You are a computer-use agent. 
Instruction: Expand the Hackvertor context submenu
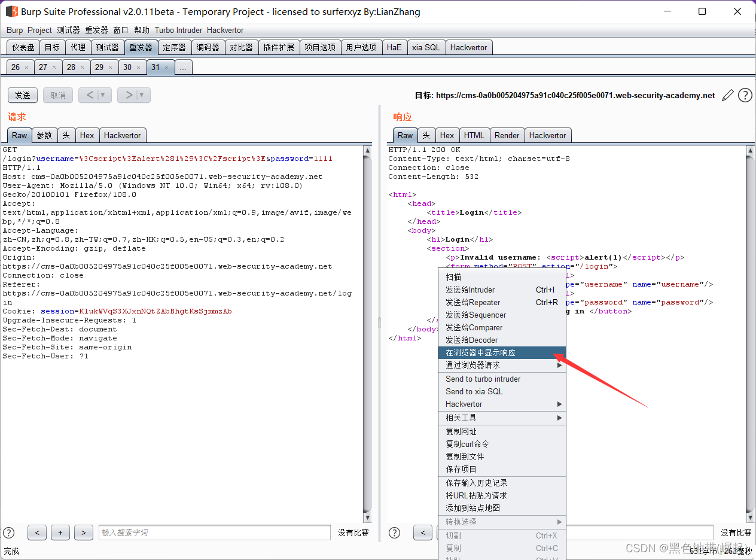click(x=502, y=404)
